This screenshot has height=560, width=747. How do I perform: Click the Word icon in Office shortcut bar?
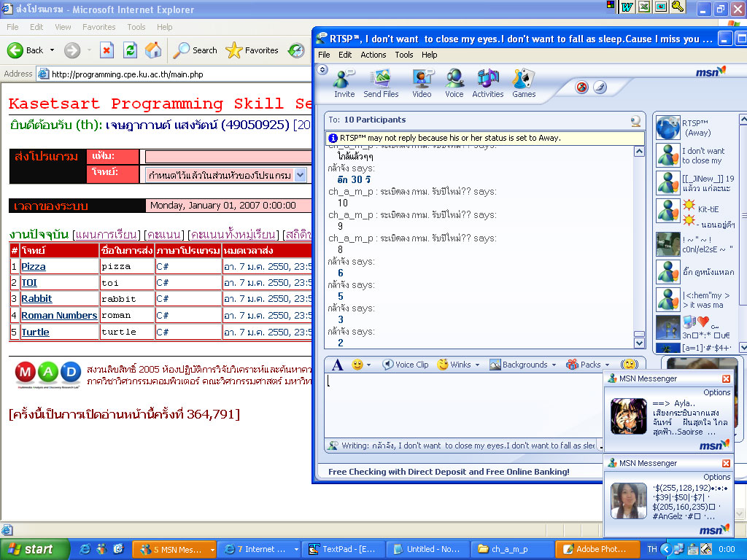click(x=627, y=7)
